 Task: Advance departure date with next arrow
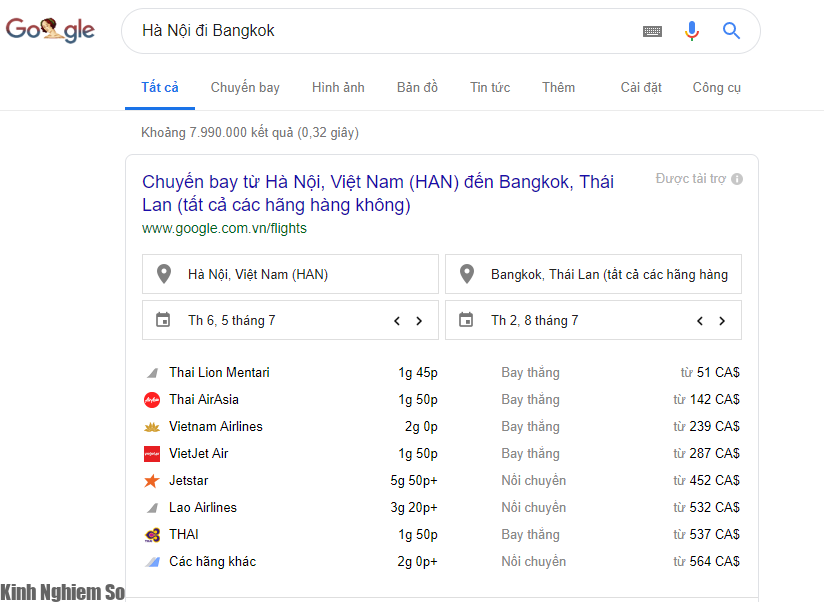click(419, 320)
